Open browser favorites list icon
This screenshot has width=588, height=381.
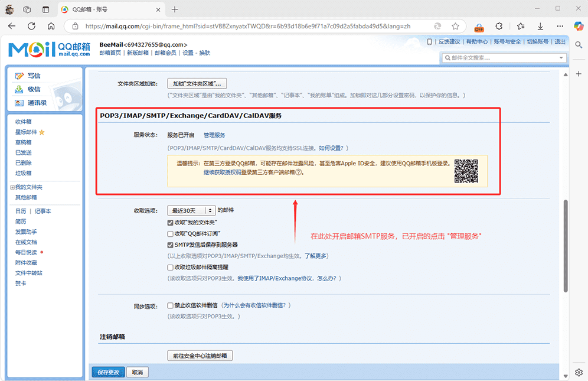tap(521, 26)
